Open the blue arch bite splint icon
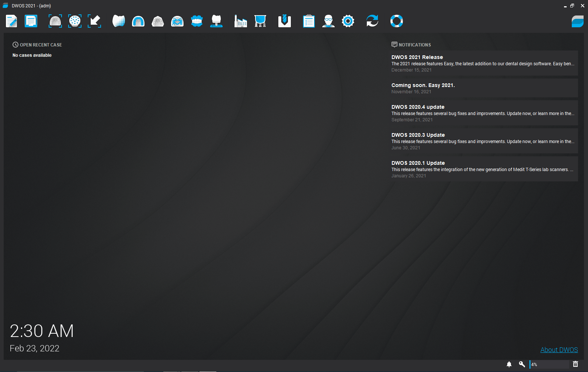 pyautogui.click(x=138, y=21)
